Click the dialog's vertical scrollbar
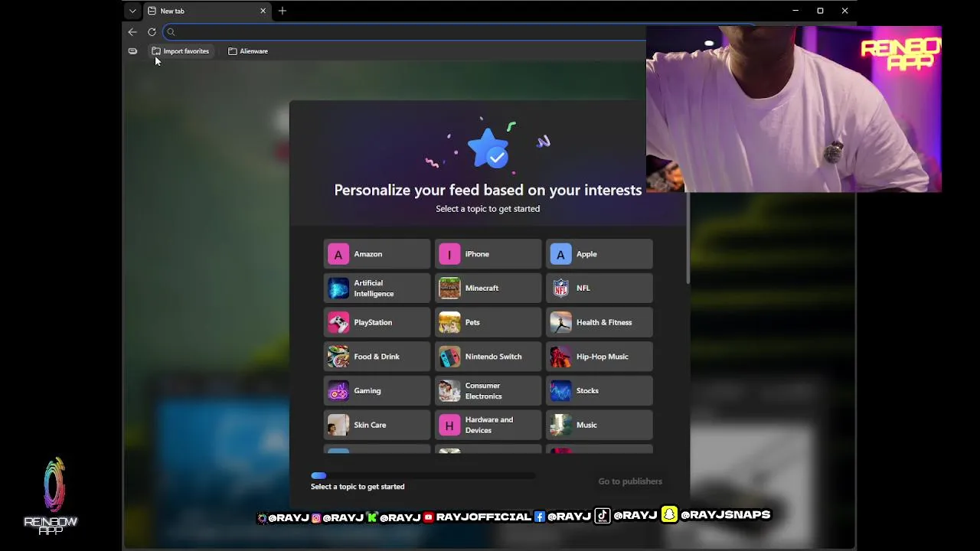The width and height of the screenshot is (980, 551). [688, 239]
